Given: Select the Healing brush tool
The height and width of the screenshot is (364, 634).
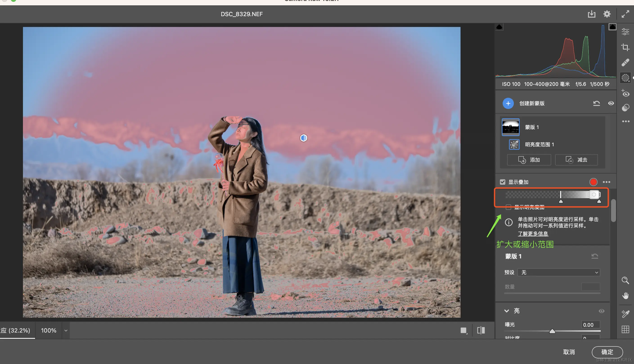Looking at the screenshot, I should coord(625,62).
